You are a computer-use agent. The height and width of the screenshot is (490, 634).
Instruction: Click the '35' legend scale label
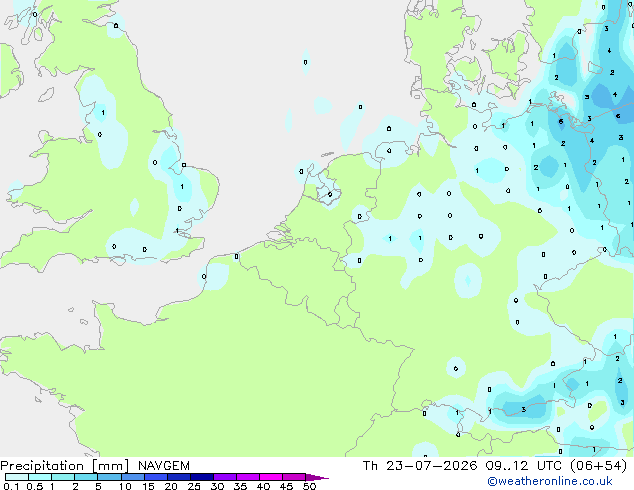(240, 486)
